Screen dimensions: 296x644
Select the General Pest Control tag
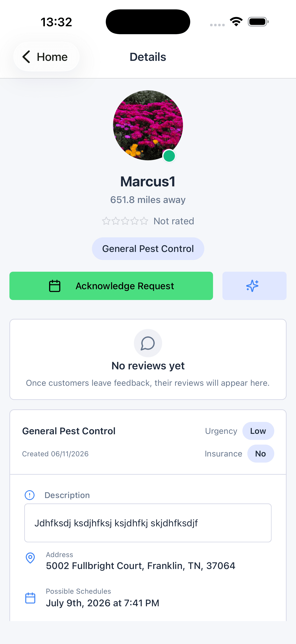pos(148,249)
